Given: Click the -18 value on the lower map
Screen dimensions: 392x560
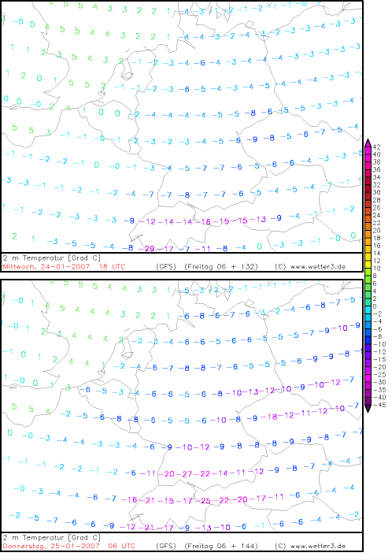Looking at the screenshot, I should tap(269, 417).
